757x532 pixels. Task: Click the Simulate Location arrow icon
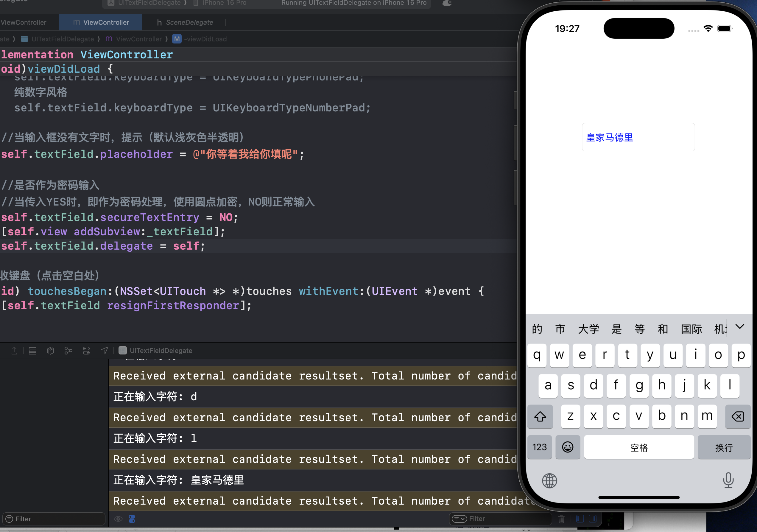[x=104, y=351]
